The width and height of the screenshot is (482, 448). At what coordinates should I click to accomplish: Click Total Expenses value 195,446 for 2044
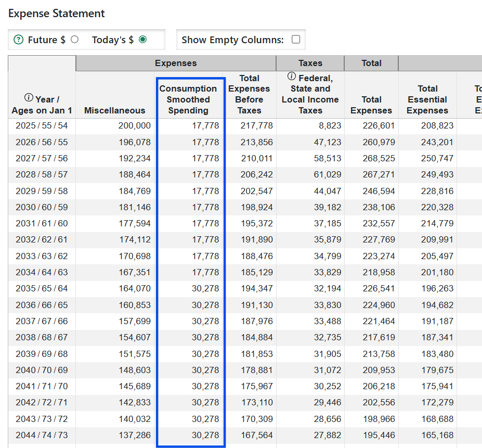(x=380, y=436)
